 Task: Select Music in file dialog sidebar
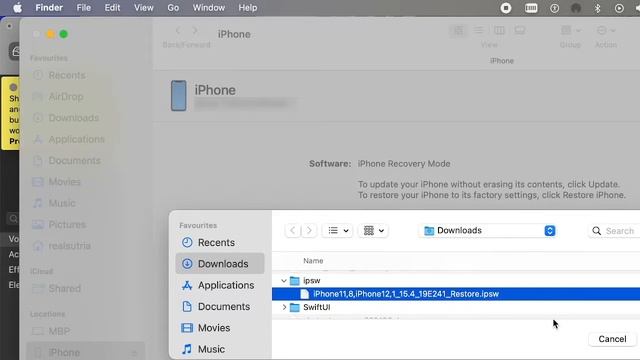click(220, 349)
